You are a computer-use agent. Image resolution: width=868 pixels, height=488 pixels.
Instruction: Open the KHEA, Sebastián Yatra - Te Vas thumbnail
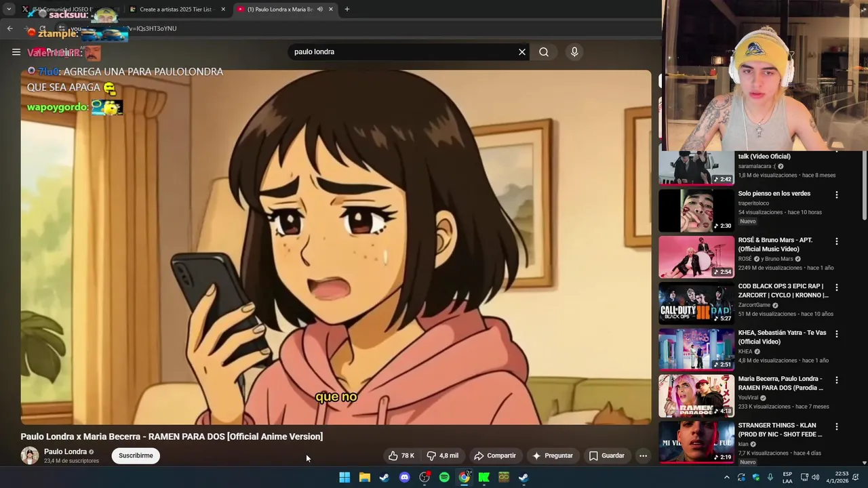[696, 349]
